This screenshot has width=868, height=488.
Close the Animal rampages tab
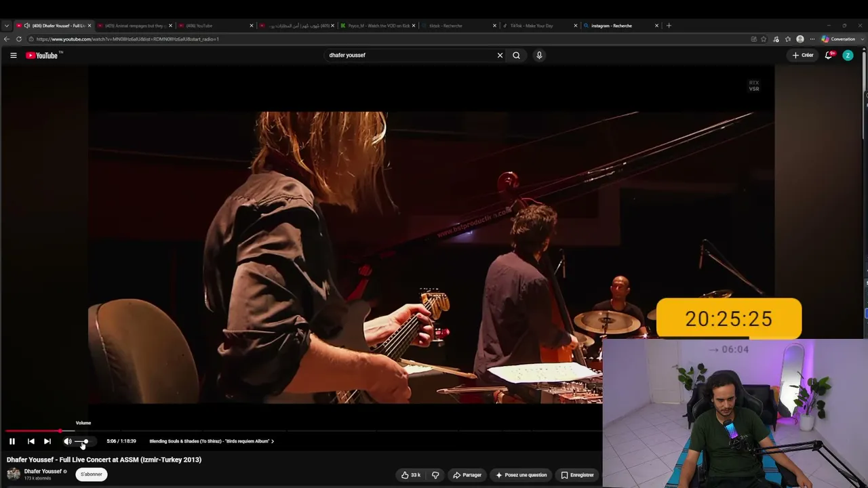pos(170,26)
